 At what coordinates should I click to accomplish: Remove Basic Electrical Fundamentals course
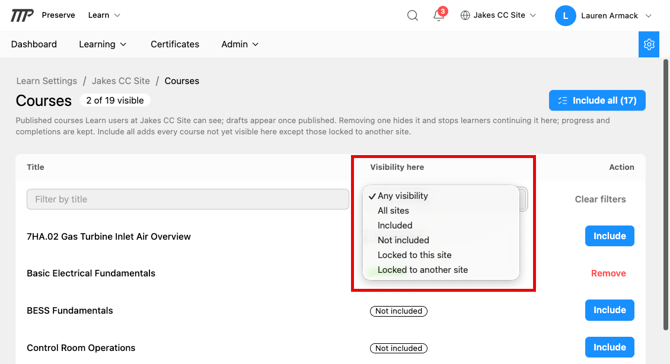coord(608,273)
